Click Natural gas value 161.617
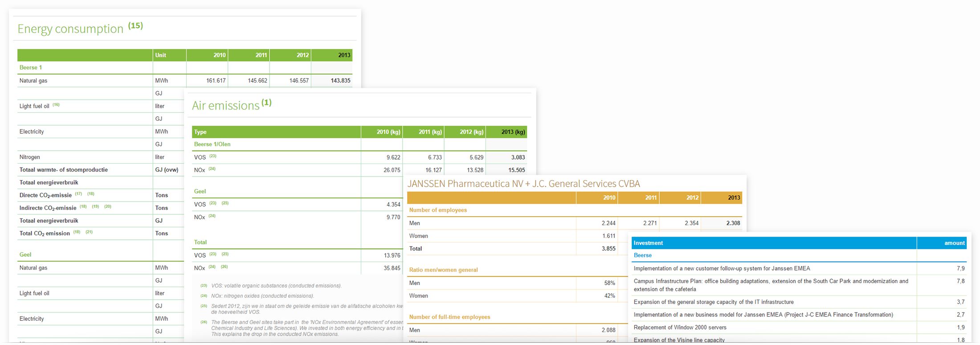The height and width of the screenshot is (345, 980). coord(216,81)
